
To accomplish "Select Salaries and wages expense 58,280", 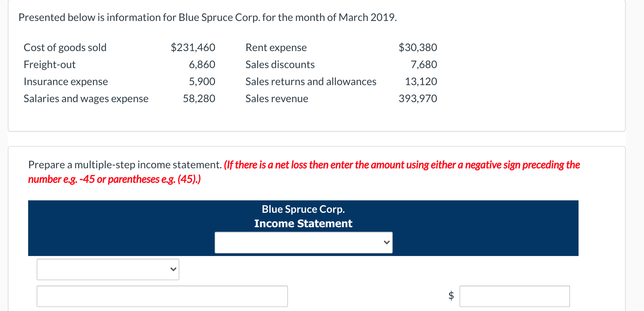I will pos(199,98).
